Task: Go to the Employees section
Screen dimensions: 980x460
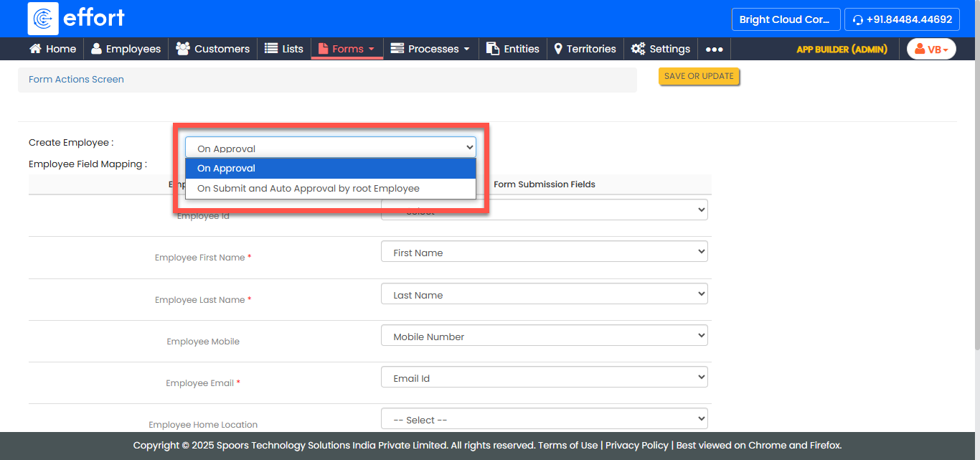Action: click(x=126, y=49)
